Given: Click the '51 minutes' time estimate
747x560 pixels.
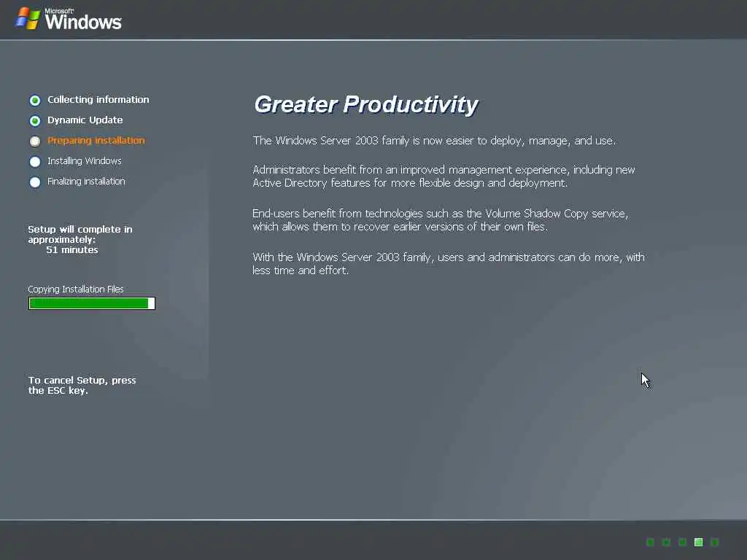Looking at the screenshot, I should (72, 249).
